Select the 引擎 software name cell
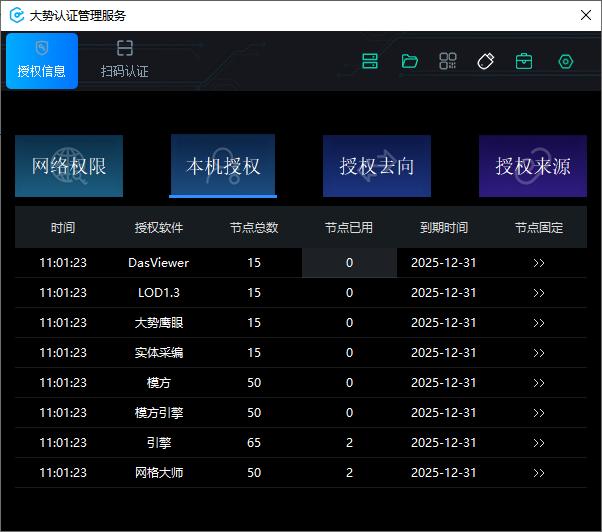This screenshot has height=532, width=602. 159,443
